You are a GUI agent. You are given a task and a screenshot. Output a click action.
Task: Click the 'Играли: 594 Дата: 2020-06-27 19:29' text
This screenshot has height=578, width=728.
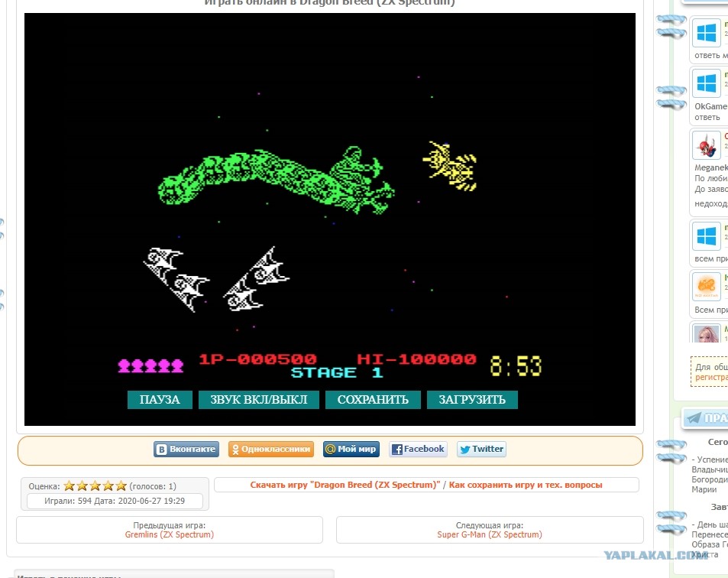[115, 501]
